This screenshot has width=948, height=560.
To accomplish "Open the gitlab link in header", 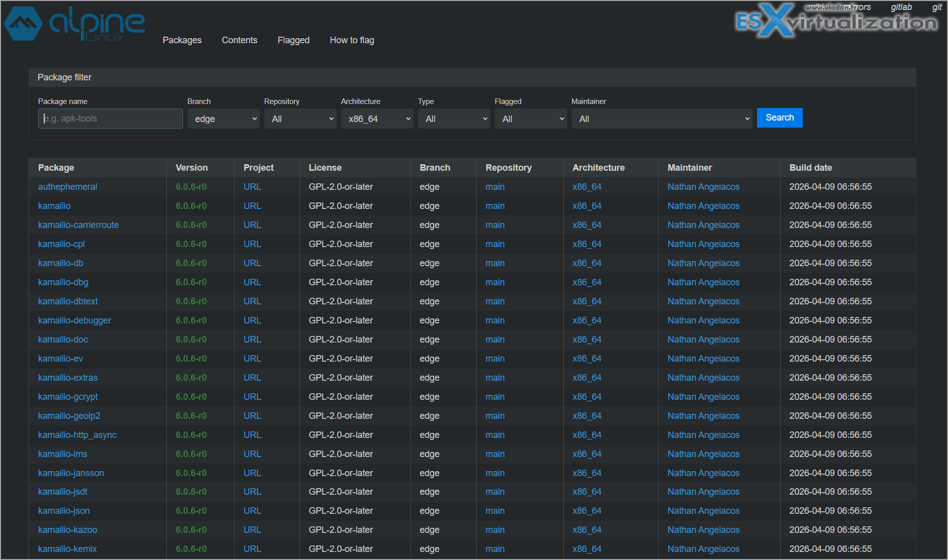I will click(x=901, y=7).
